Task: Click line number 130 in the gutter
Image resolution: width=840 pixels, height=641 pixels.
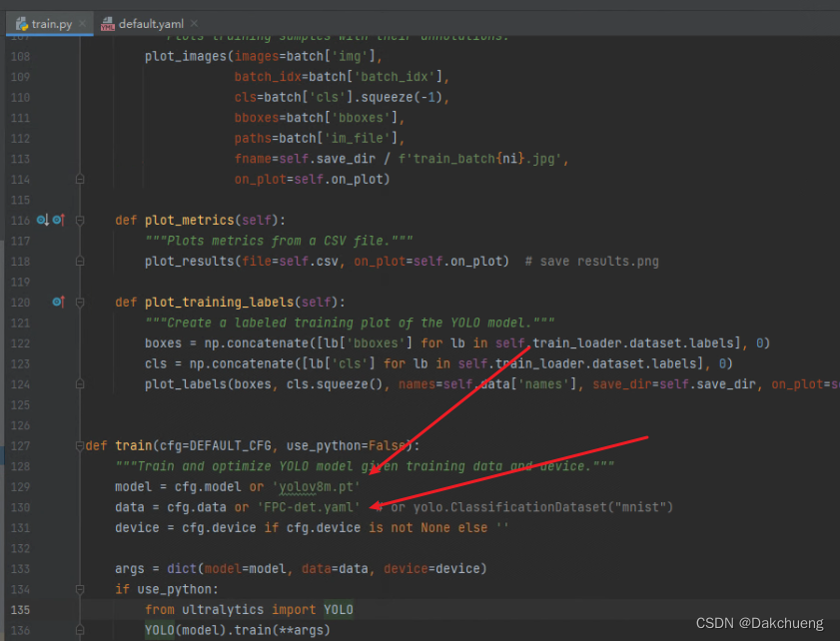Action: 20,507
